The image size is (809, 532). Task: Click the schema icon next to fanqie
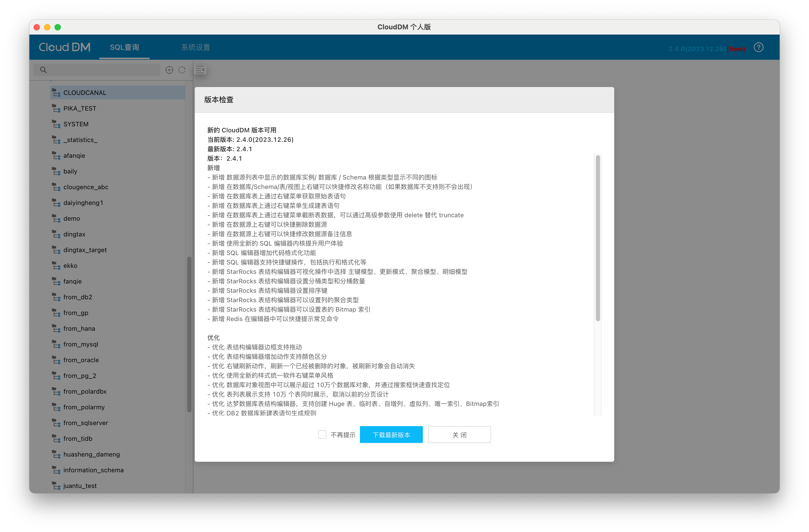click(56, 281)
